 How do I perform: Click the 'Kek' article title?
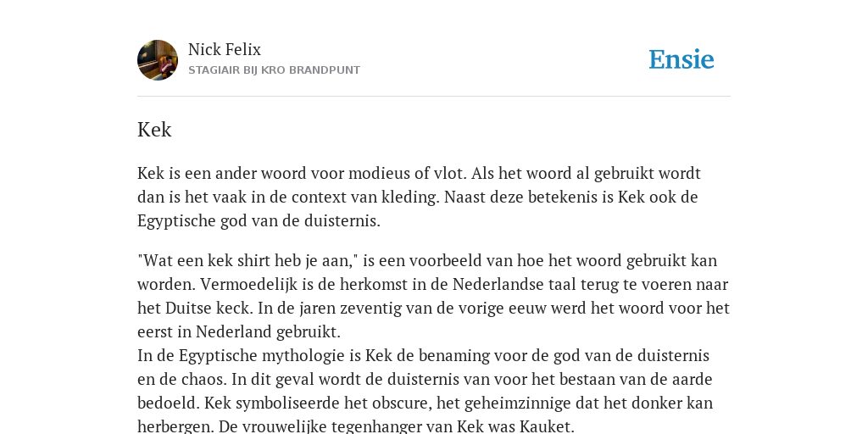click(x=154, y=130)
